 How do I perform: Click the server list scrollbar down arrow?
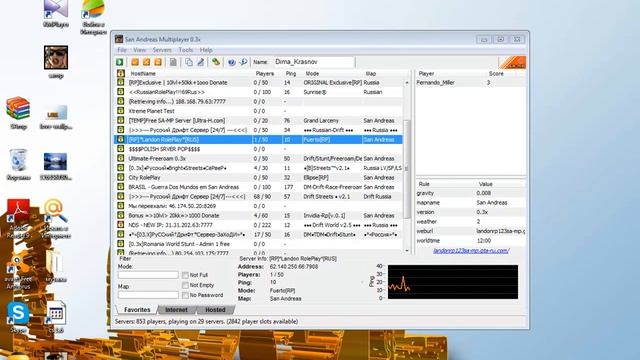tap(407, 251)
